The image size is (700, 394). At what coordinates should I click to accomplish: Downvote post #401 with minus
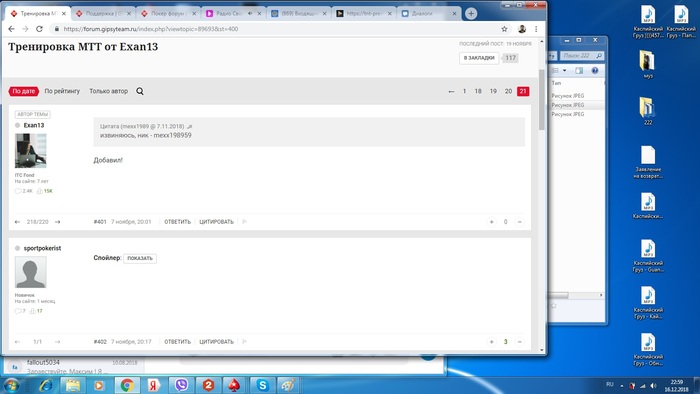pos(520,222)
